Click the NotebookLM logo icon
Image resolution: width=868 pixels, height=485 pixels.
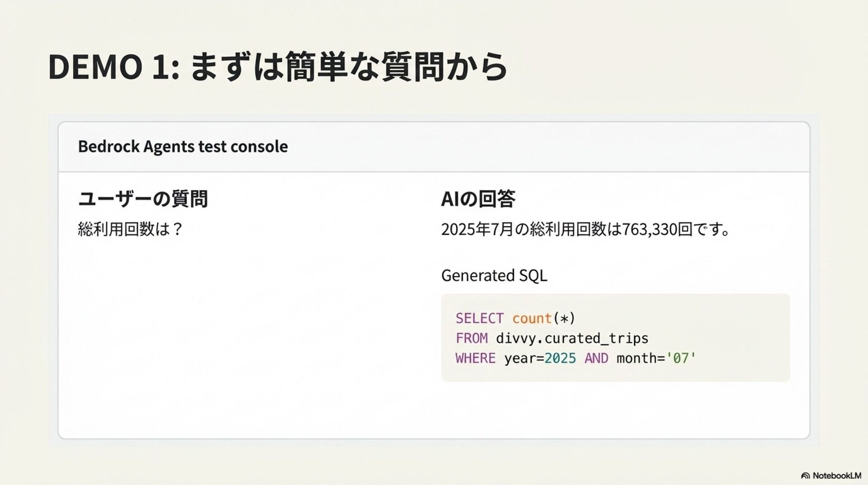pyautogui.click(x=805, y=475)
